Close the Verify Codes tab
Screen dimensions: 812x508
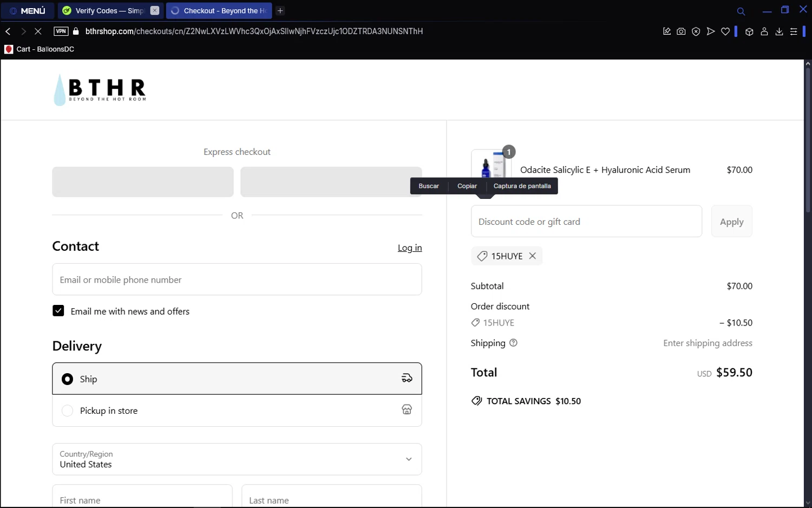click(x=155, y=11)
